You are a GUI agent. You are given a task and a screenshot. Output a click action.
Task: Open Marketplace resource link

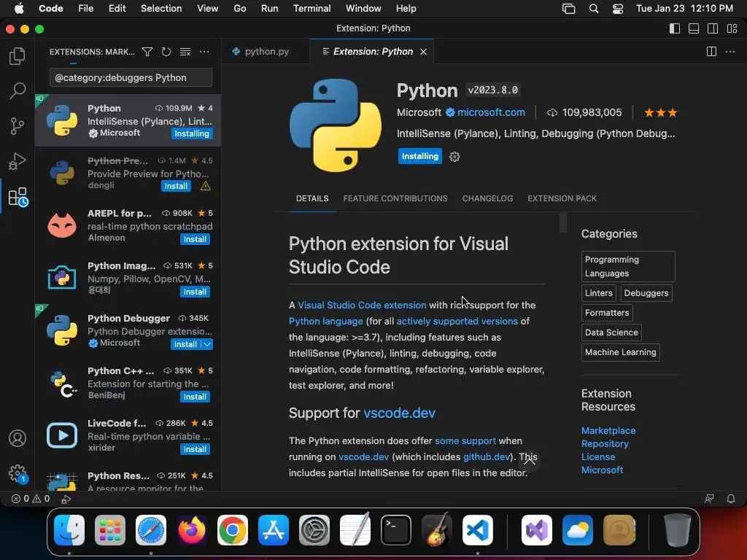(608, 430)
